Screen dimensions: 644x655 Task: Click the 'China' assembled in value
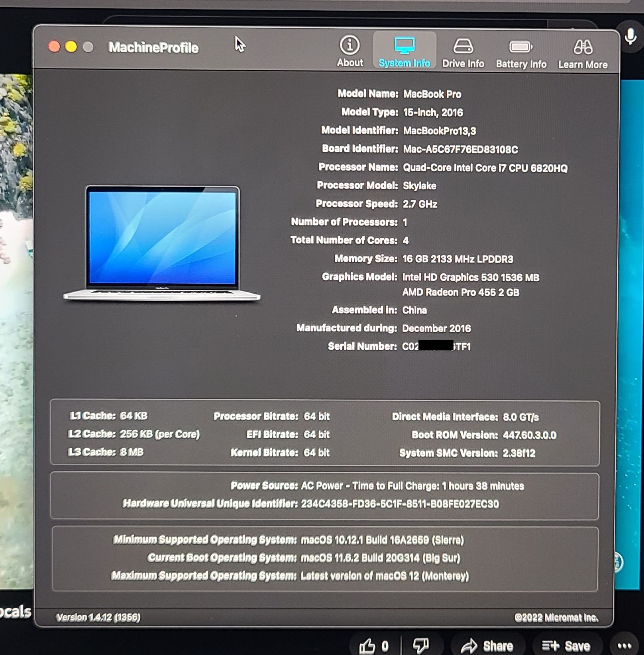(414, 310)
